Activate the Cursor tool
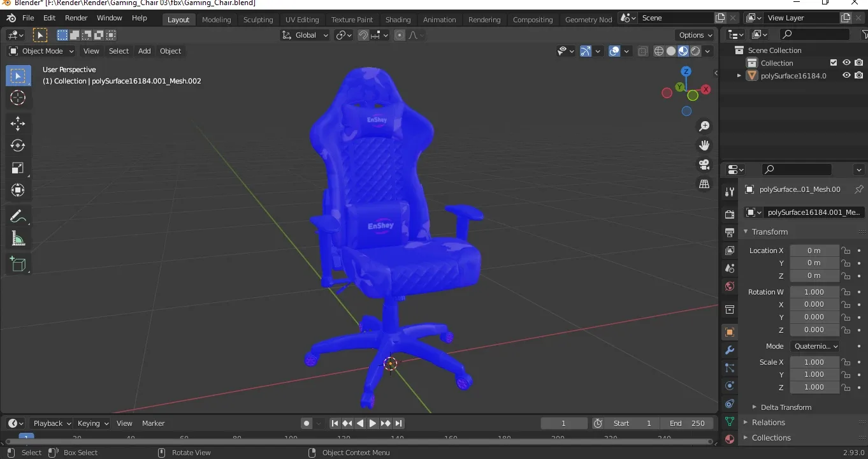Viewport: 868px width, 459px height. point(18,98)
